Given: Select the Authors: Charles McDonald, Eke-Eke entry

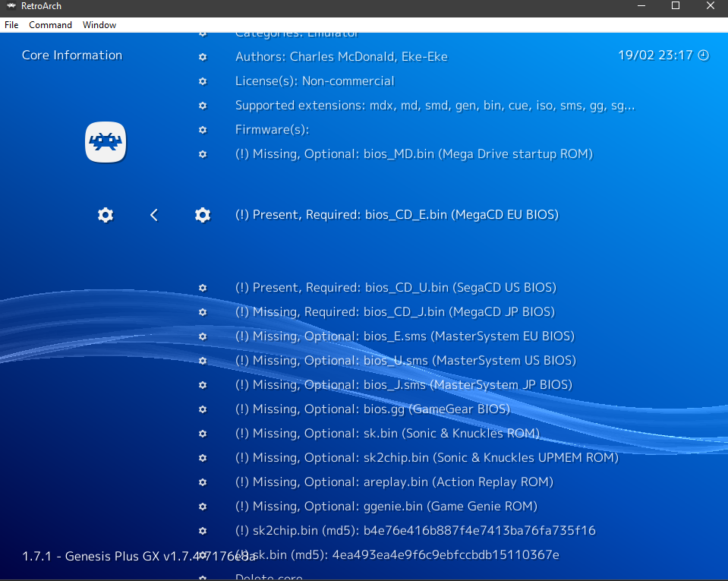Looking at the screenshot, I should pos(342,57).
